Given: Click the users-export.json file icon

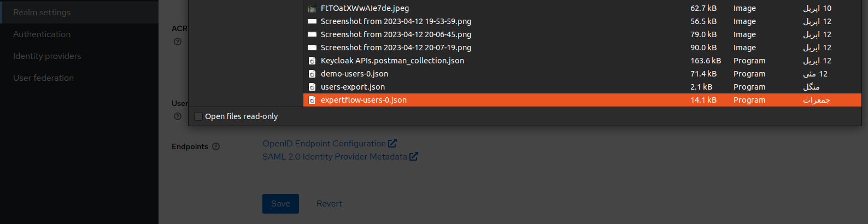Looking at the screenshot, I should pos(312,87).
